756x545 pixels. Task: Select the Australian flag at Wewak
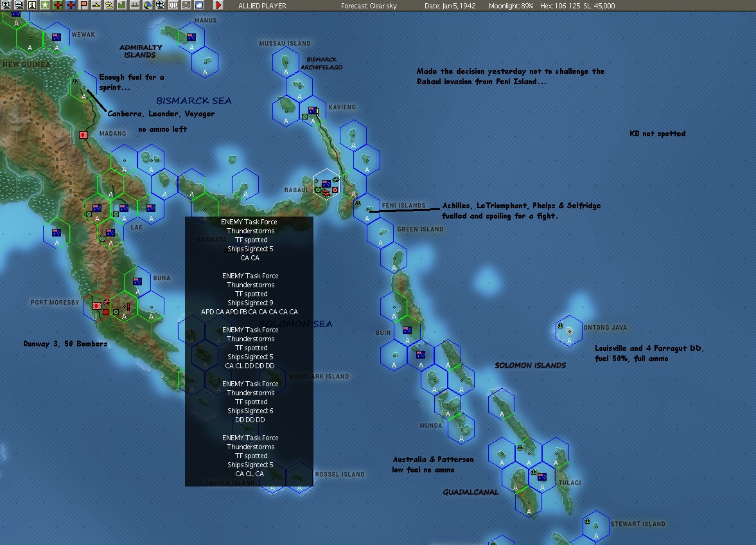[57, 37]
